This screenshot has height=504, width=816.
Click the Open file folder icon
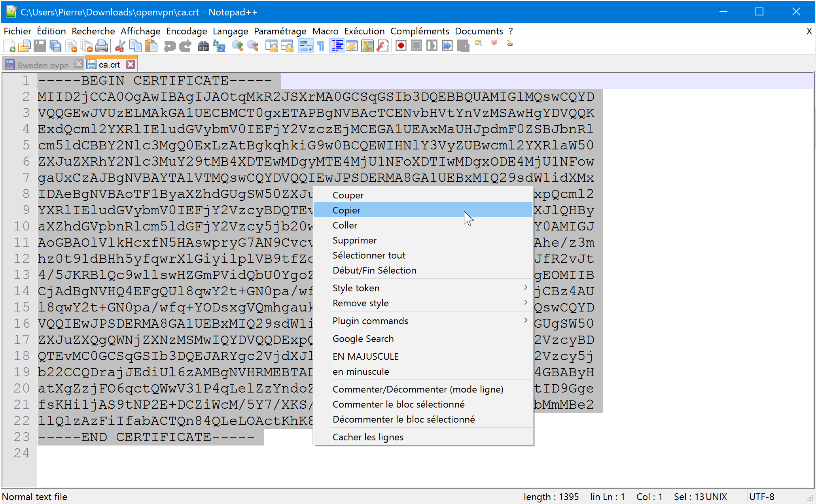(x=24, y=46)
